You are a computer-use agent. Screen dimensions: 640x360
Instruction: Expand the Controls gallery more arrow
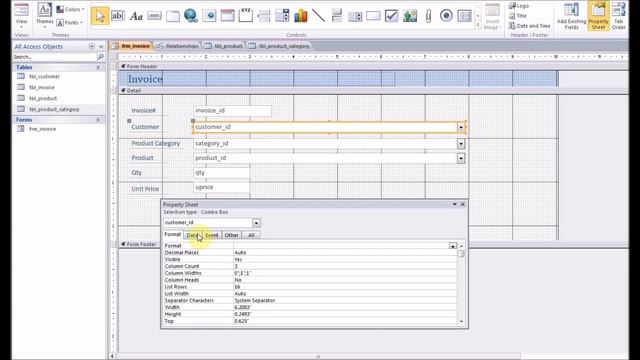[x=478, y=25]
